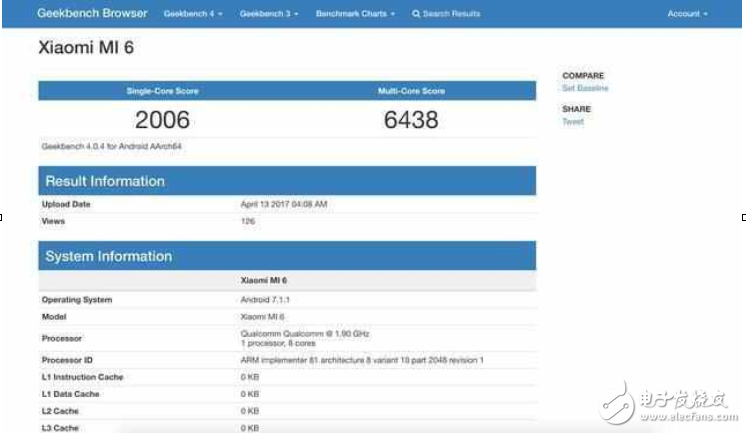This screenshot has height=433, width=746.
Task: Click the multi-core score 6438
Action: [x=411, y=120]
